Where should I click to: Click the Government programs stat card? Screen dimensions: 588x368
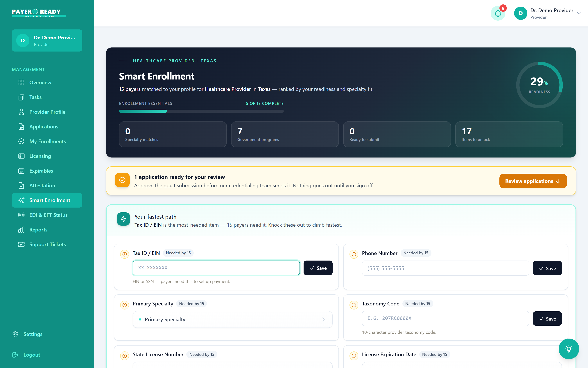[285, 134]
